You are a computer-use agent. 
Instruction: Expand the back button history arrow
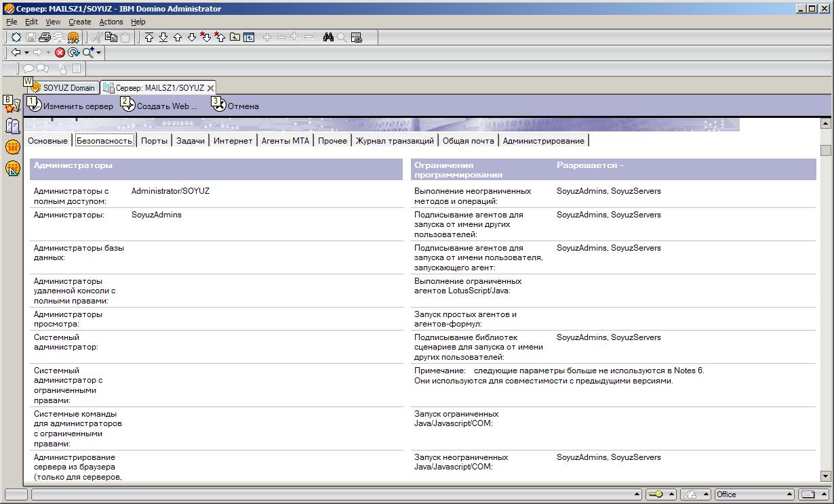click(26, 53)
